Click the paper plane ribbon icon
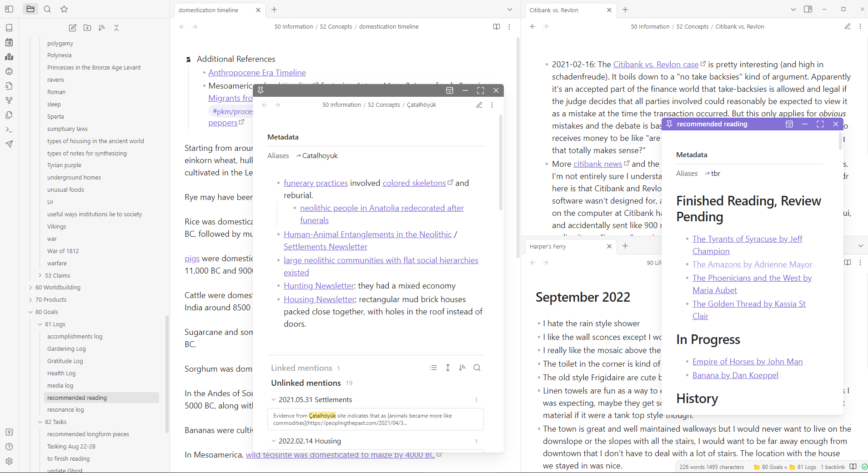868x473 pixels. (x=9, y=144)
